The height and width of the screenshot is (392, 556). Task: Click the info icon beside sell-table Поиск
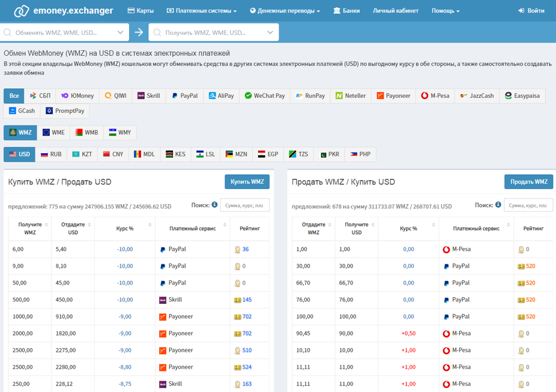pyautogui.click(x=498, y=205)
